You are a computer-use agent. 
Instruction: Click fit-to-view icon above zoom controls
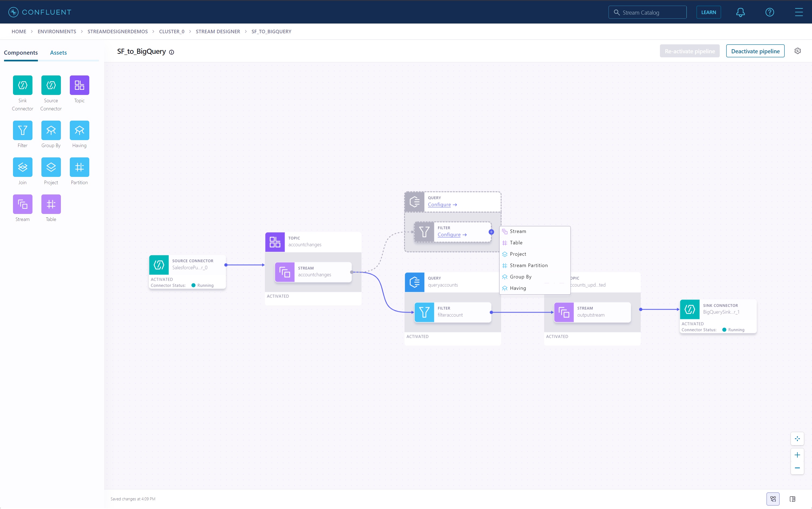click(x=797, y=439)
